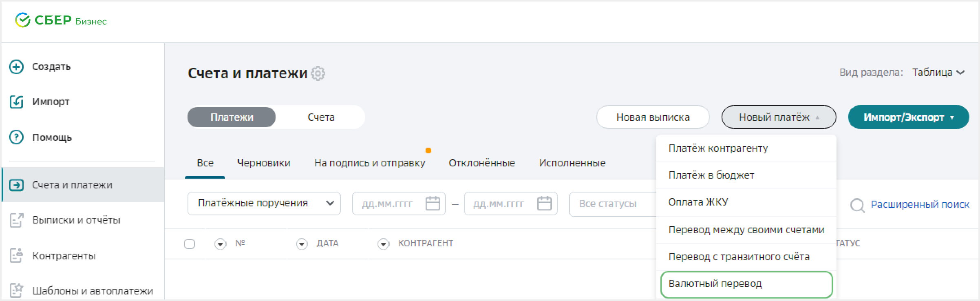Screen dimensions: 980x301
Task: Click the № column header text
Action: click(240, 243)
